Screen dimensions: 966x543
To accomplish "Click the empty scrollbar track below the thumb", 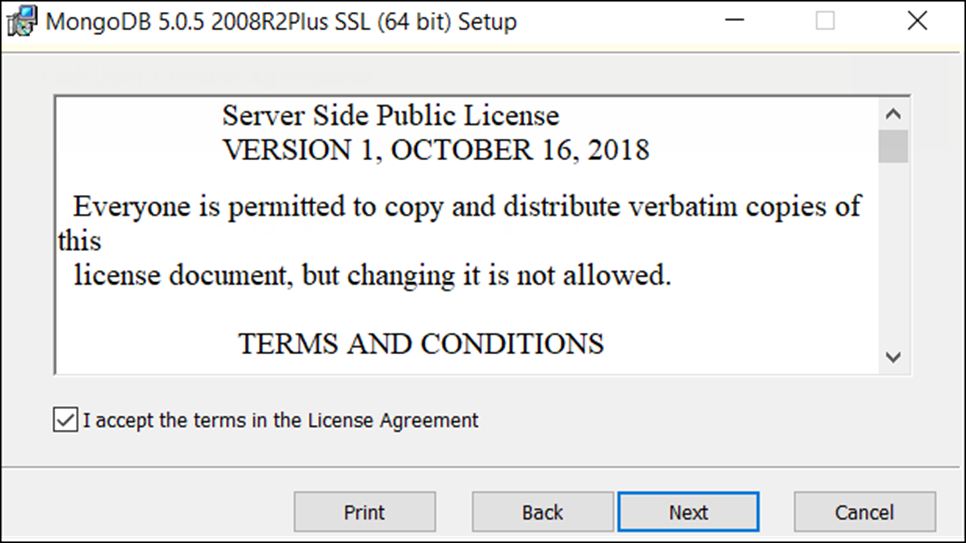I will [x=893, y=253].
